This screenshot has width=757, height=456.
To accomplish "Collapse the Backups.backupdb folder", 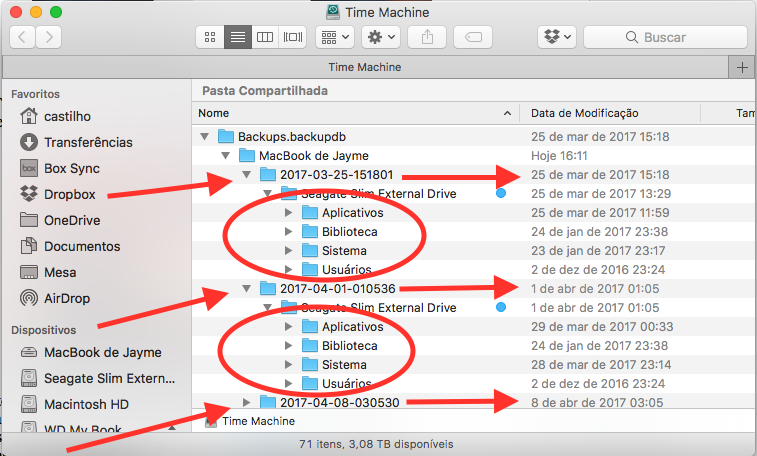I will point(205,137).
